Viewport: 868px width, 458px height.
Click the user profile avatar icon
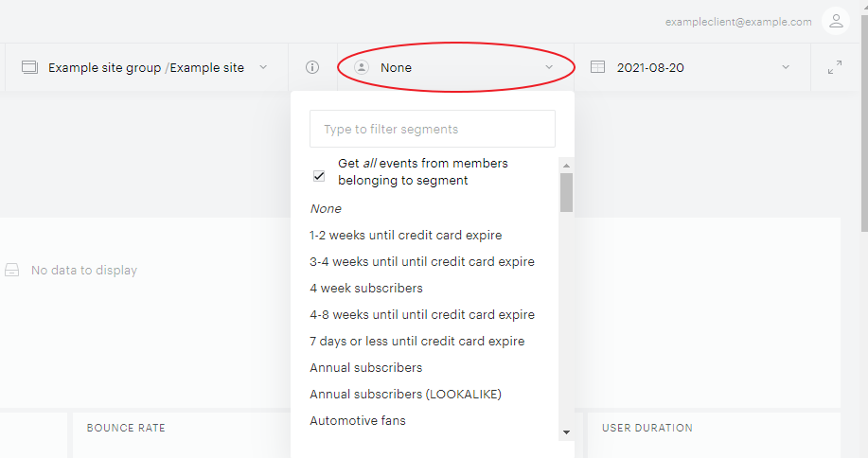coord(836,22)
